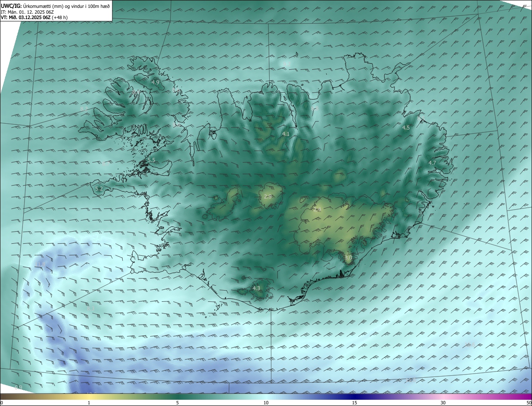Click the "IT: Mán. 01. 12. 2025 06Z" line
This screenshot has height=406, width=532.
[x=27, y=12]
